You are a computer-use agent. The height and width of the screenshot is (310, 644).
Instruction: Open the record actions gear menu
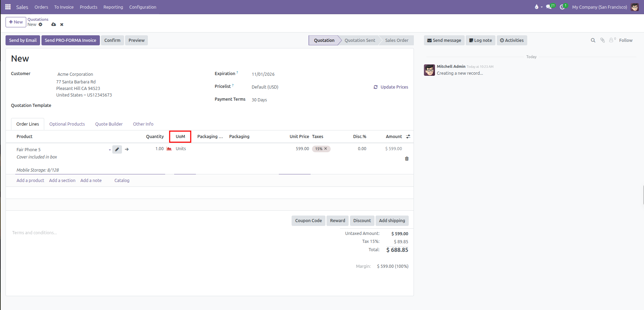coord(40,25)
